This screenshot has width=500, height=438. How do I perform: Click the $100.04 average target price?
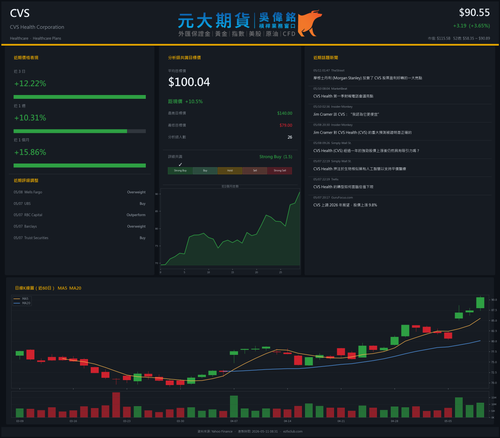(x=189, y=82)
